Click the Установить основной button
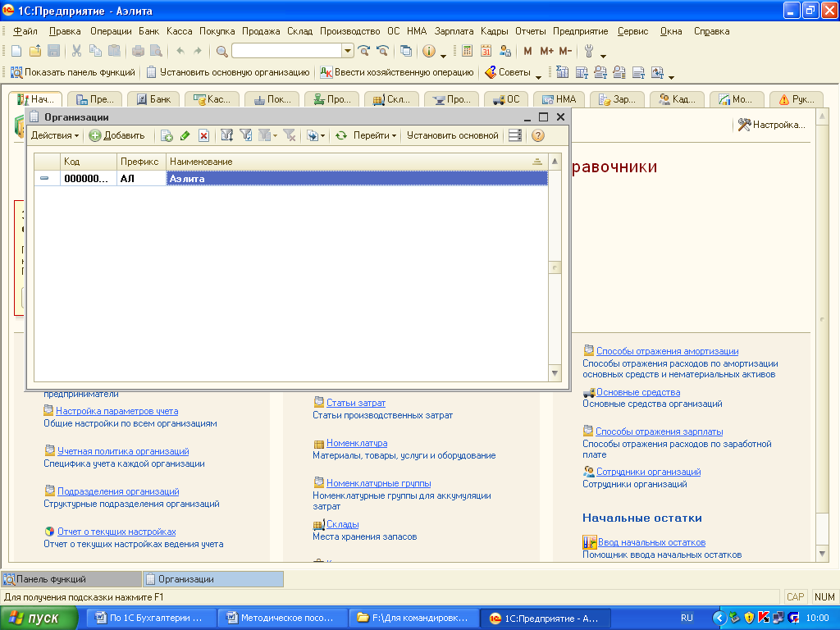 click(453, 135)
